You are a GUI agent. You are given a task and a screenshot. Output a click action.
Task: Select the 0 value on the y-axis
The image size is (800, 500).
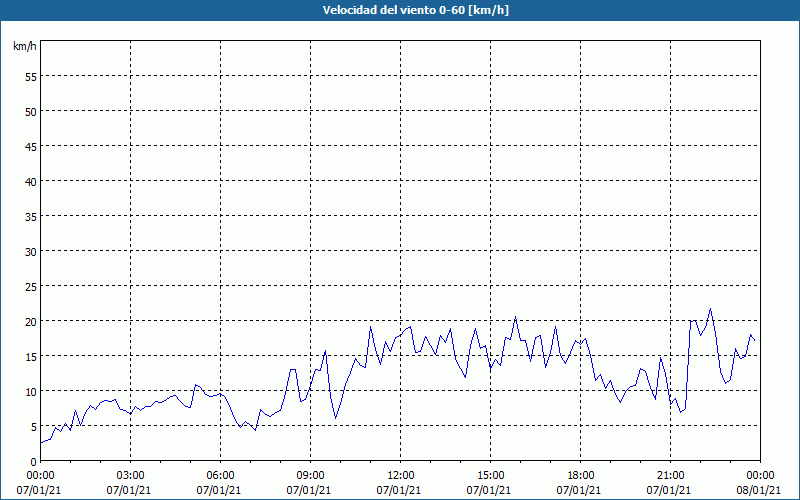click(x=34, y=462)
